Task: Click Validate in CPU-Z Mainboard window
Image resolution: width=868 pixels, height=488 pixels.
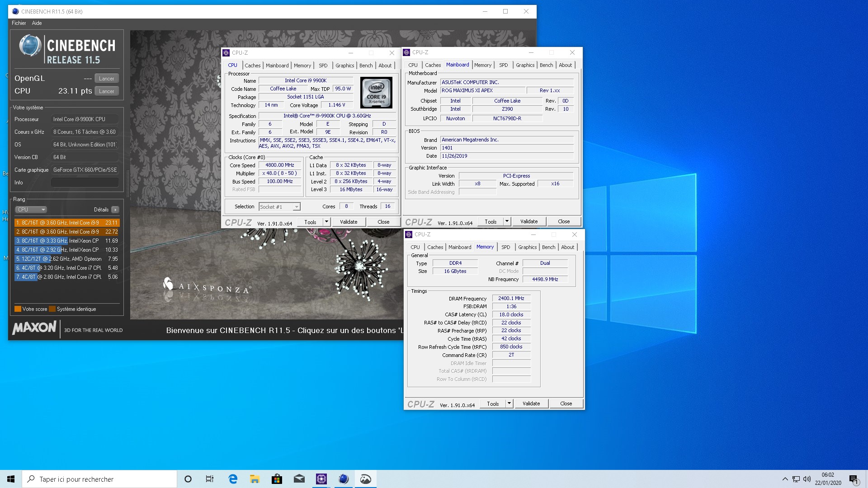Action: pos(529,221)
